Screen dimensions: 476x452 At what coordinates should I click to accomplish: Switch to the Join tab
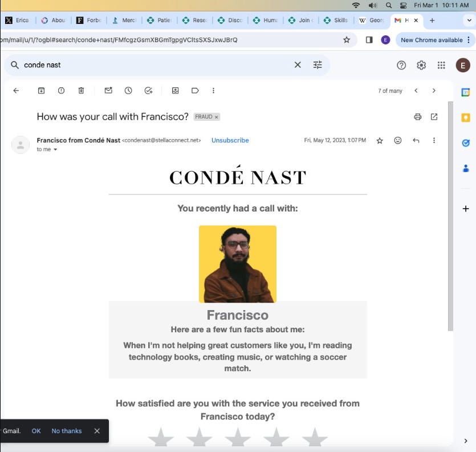[300, 21]
